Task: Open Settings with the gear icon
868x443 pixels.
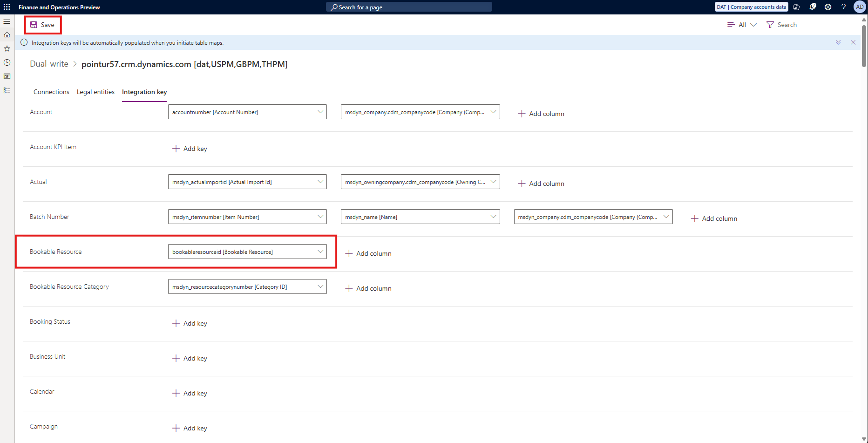Action: (828, 7)
